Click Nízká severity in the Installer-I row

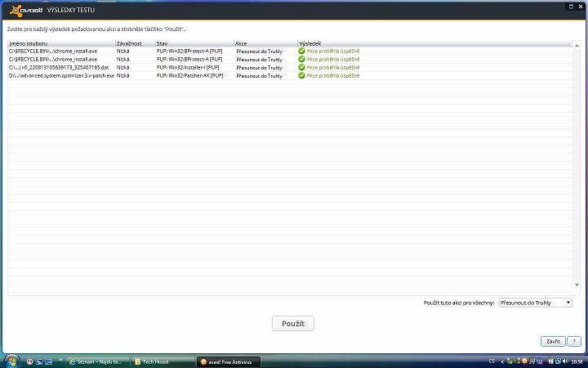pos(123,68)
